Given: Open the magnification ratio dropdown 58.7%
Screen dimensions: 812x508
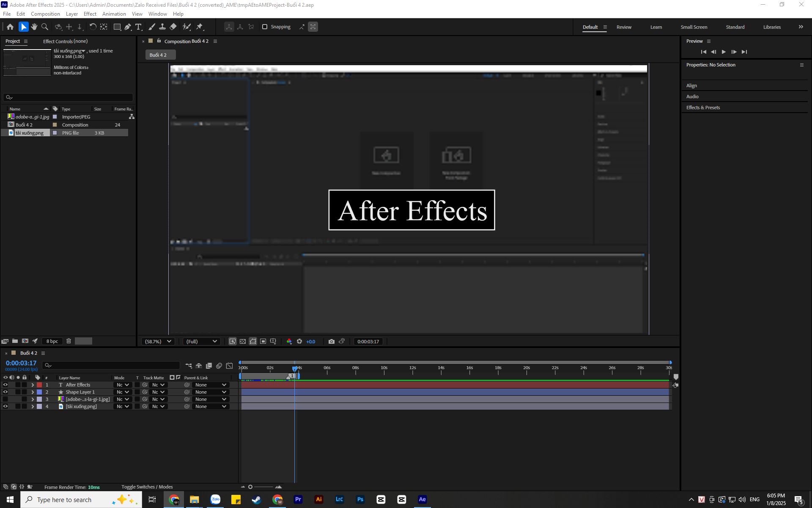Looking at the screenshot, I should tap(158, 341).
